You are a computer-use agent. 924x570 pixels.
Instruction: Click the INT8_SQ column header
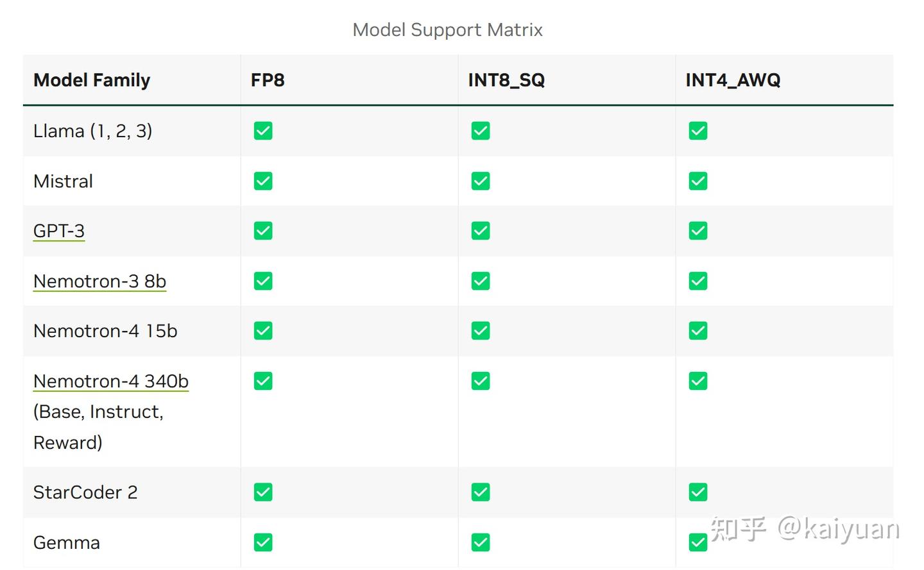(x=506, y=80)
